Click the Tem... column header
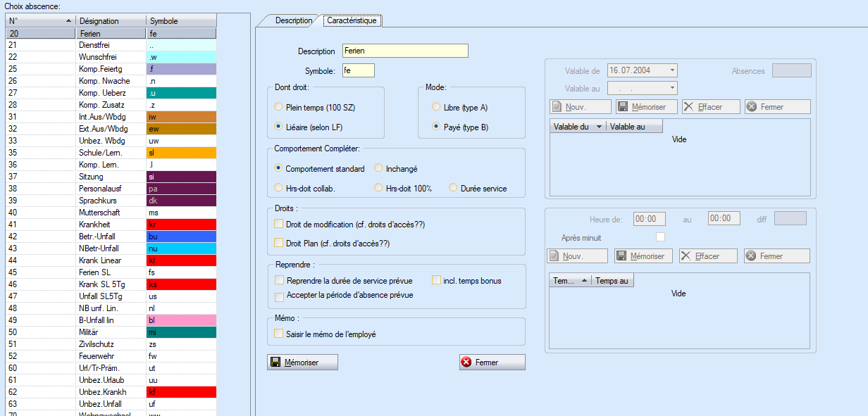The image size is (868, 416). [570, 280]
